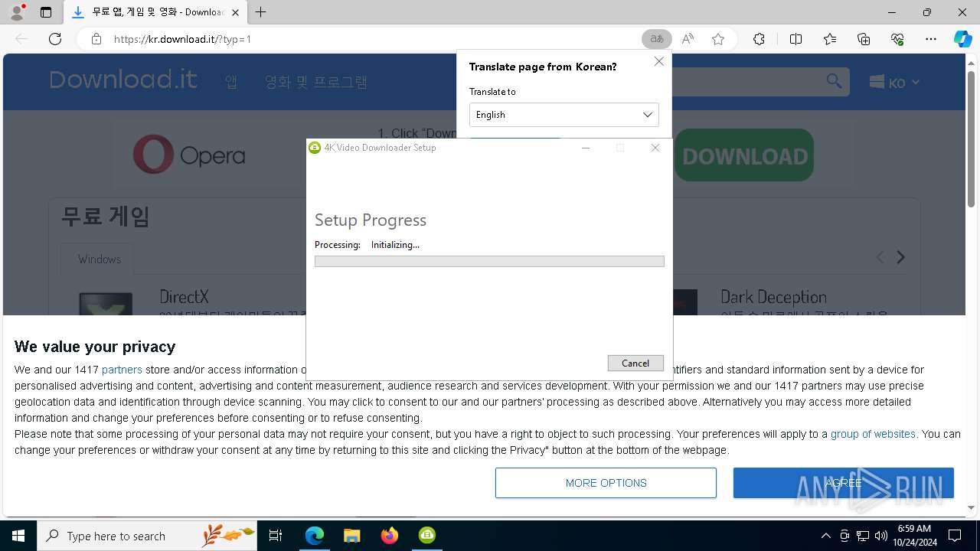
Task: Open Task View on taskbar
Action: point(276,536)
